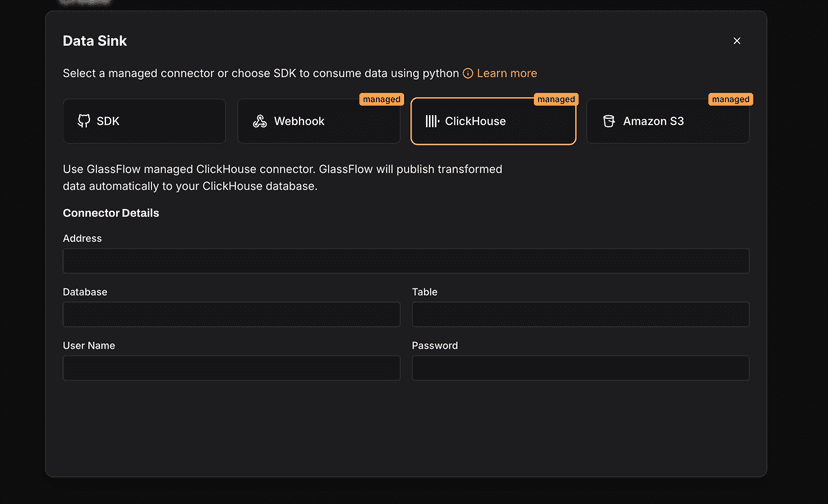Click the 'Use GlassFlow managed ClickHouse connector' description
Screen dimensions: 828x504
pos(283,178)
